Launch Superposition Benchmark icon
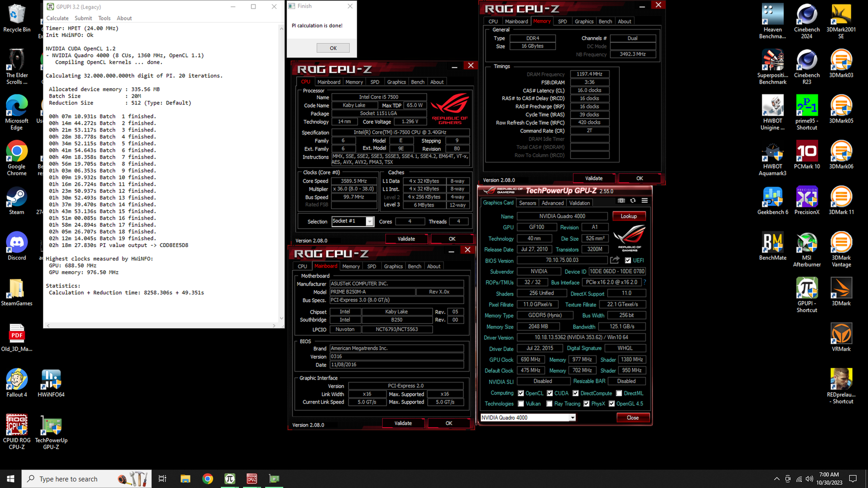 773,67
